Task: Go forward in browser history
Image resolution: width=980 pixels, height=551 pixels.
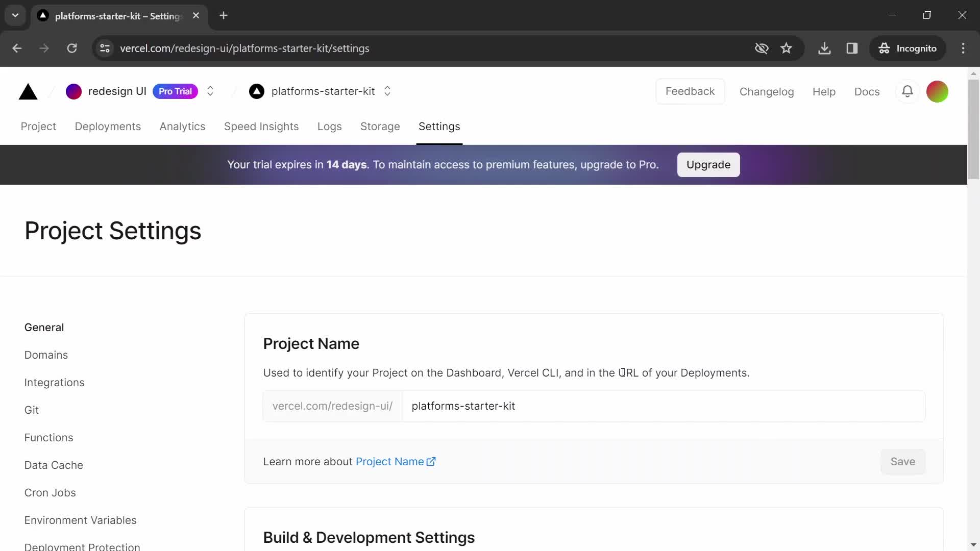Action: (x=44, y=48)
